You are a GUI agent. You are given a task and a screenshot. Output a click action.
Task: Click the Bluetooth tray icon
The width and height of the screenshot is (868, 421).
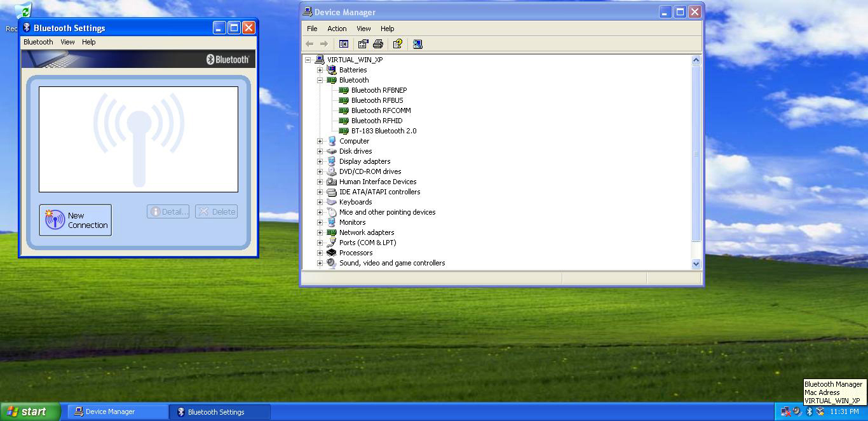click(x=810, y=411)
